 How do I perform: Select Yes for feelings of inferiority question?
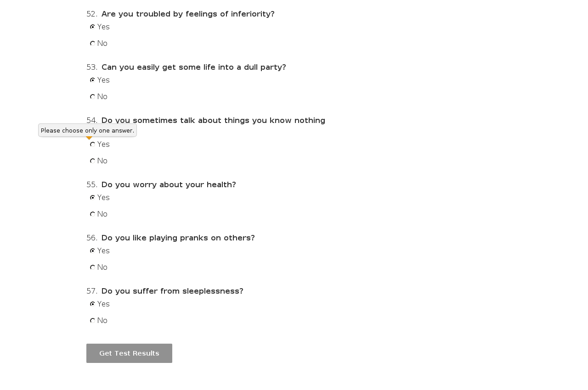[x=93, y=27]
